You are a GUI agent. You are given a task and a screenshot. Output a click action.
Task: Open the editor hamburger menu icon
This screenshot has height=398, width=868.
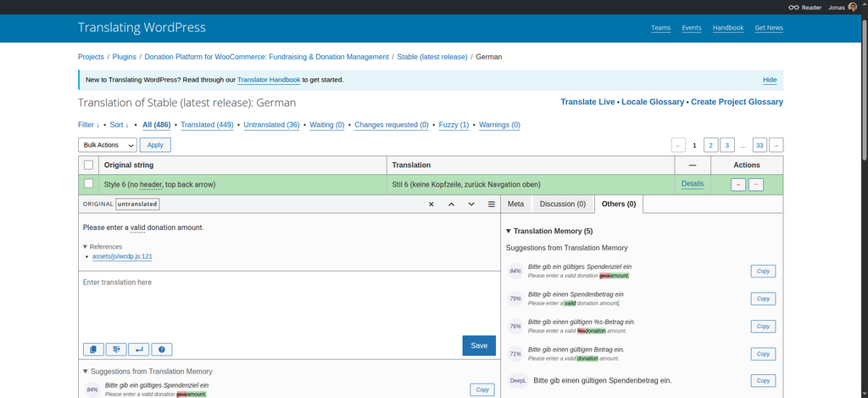(492, 204)
